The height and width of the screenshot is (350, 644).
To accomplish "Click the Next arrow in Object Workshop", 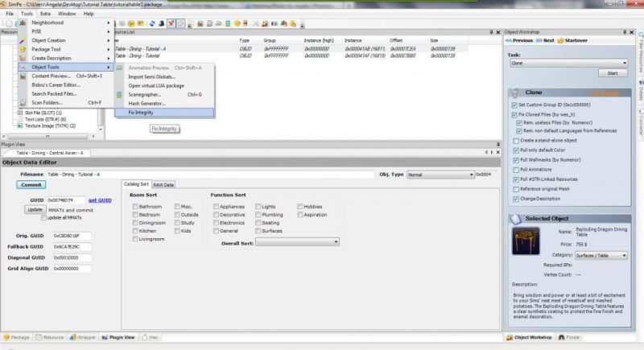I will 539,39.
